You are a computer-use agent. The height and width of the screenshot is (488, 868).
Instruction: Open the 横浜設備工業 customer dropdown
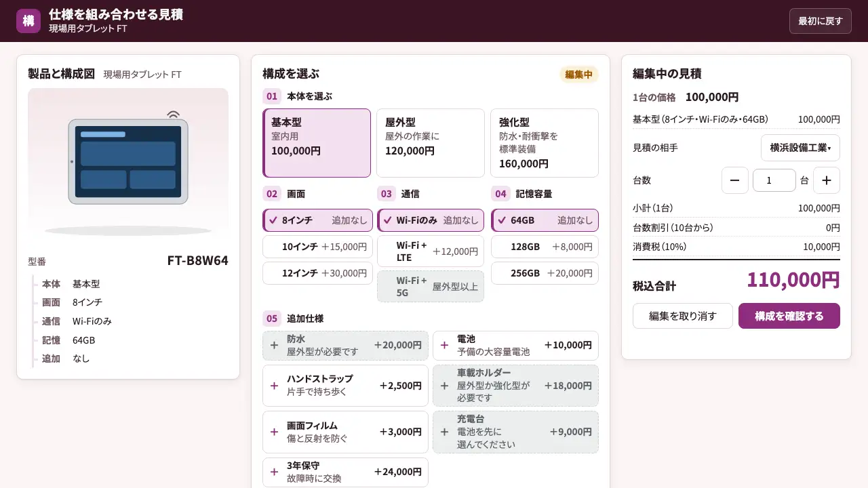click(x=800, y=148)
